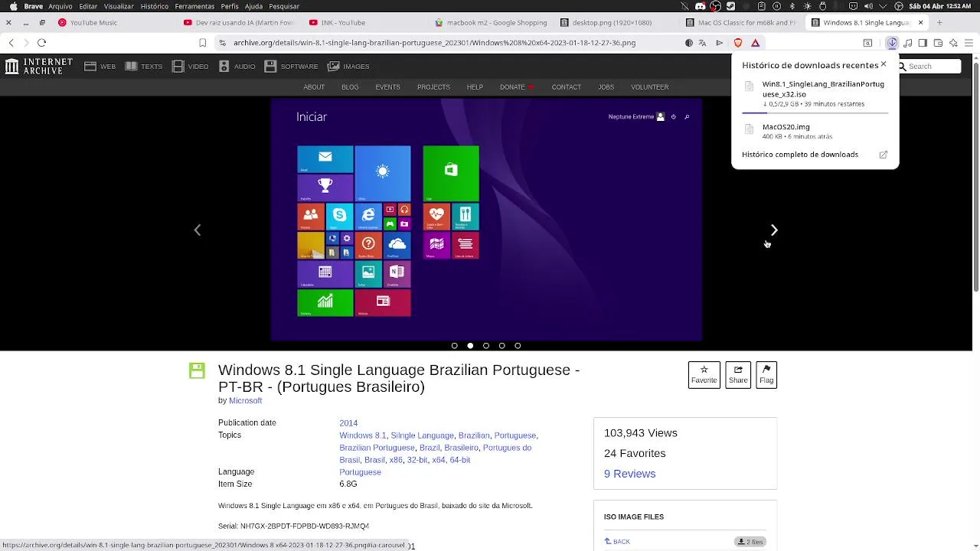Click the Windows 8.1 Start screen preview image
Viewport: 980px width, 551px height.
click(x=486, y=220)
